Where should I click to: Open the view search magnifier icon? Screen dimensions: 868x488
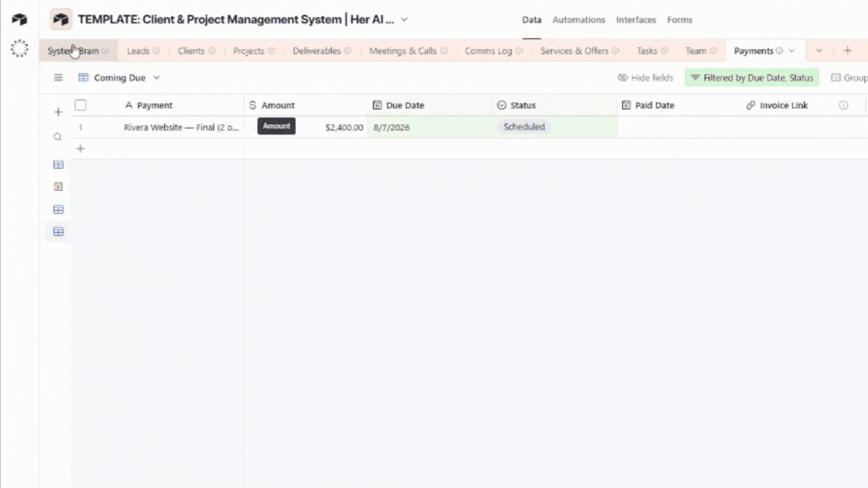click(x=57, y=136)
